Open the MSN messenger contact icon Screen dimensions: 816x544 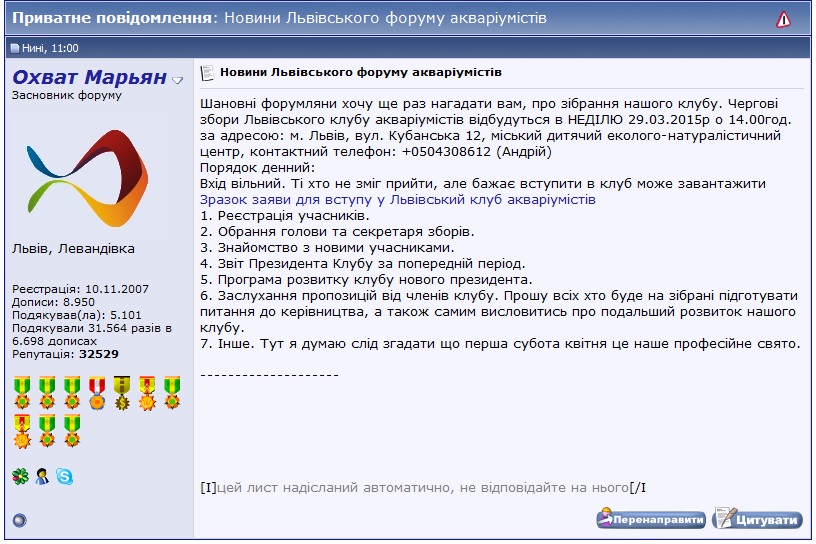[x=42, y=476]
